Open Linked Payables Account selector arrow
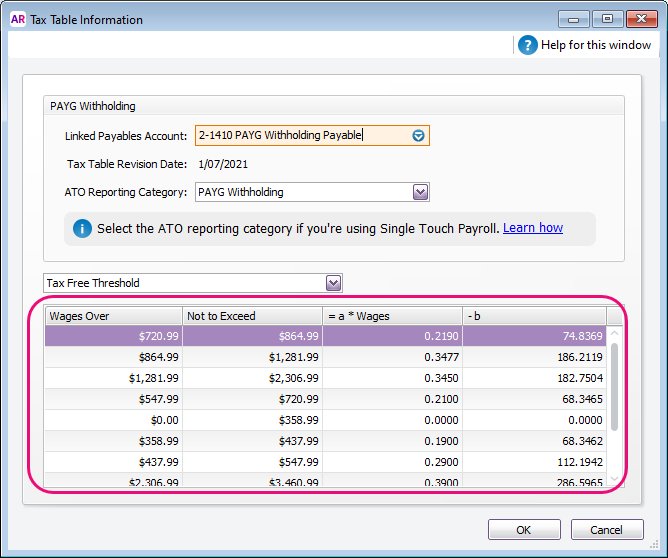Image resolution: width=668 pixels, height=558 pixels. click(419, 136)
